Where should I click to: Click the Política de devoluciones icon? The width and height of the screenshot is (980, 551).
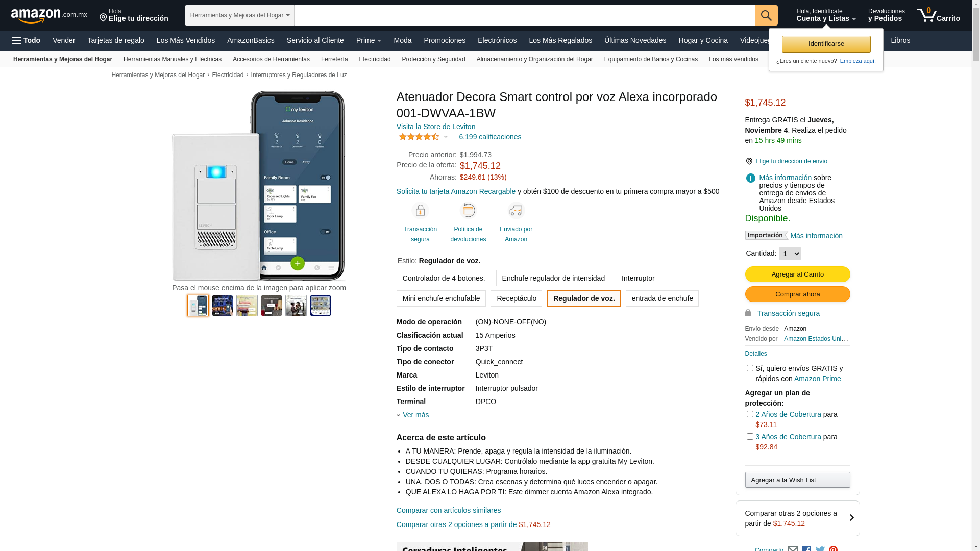[468, 211]
